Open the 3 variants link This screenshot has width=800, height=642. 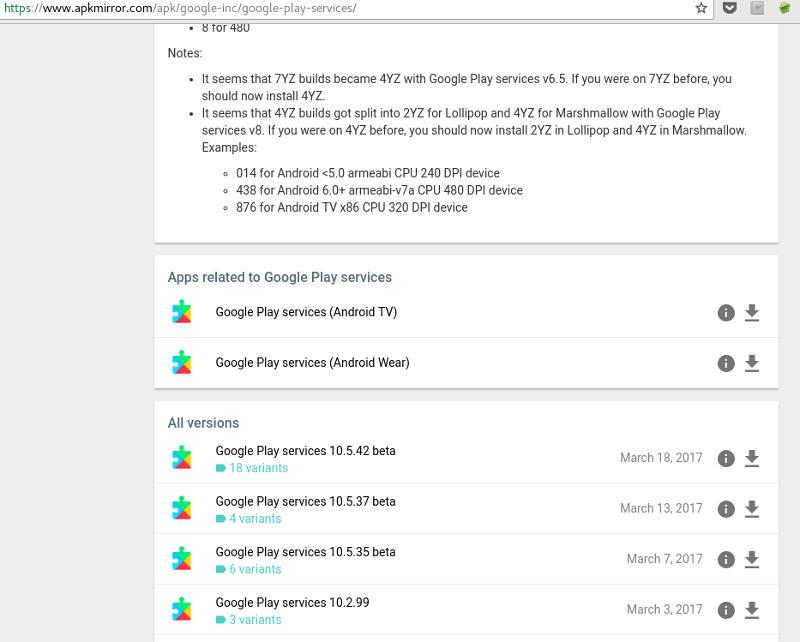255,620
